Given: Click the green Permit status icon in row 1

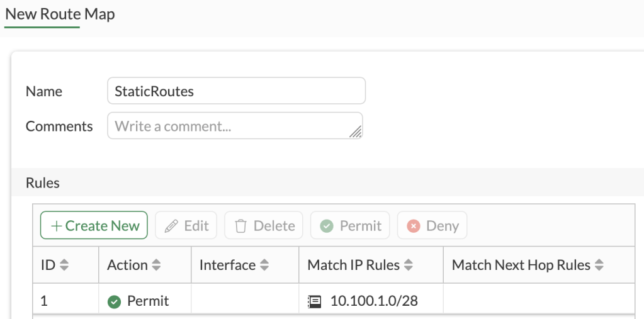Looking at the screenshot, I should [114, 302].
